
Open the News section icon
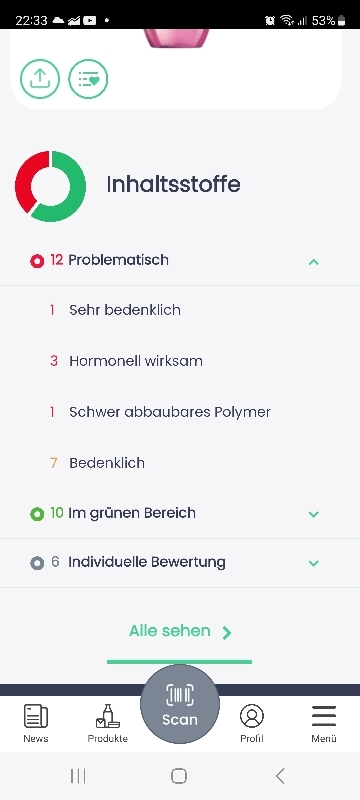click(36, 722)
